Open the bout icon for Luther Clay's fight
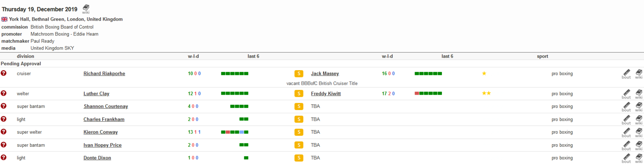This screenshot has height=164, width=644. tap(626, 94)
